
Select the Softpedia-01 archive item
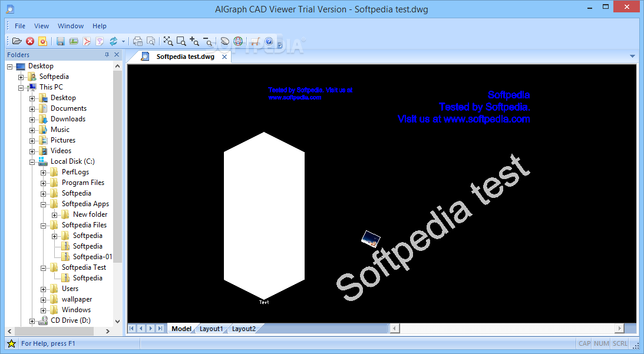coord(93,257)
